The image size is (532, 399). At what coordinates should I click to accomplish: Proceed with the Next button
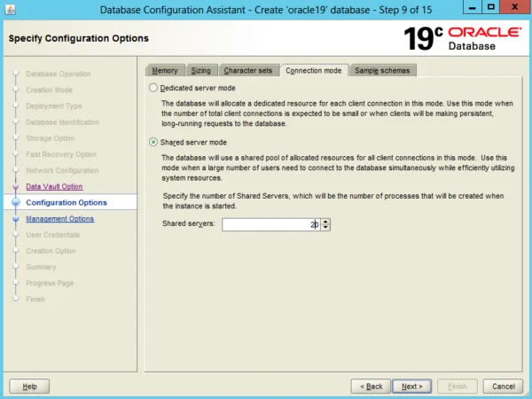pos(412,387)
